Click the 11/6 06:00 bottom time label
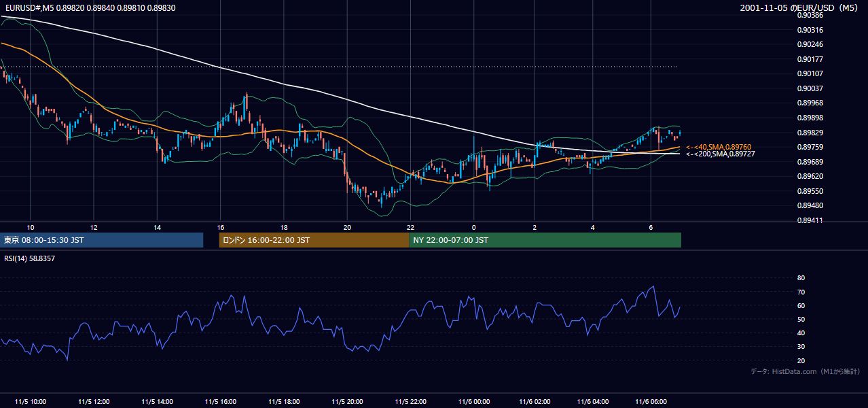 click(x=651, y=402)
